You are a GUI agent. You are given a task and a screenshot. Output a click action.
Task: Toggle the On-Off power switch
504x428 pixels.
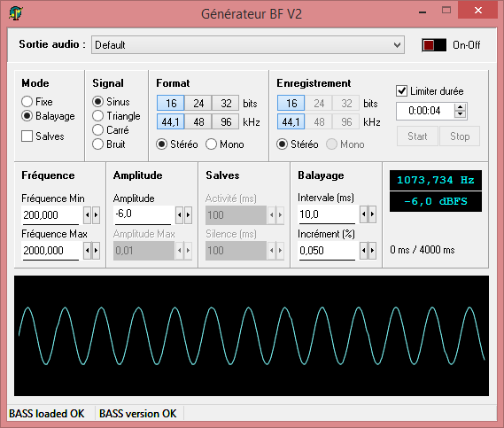pos(434,45)
